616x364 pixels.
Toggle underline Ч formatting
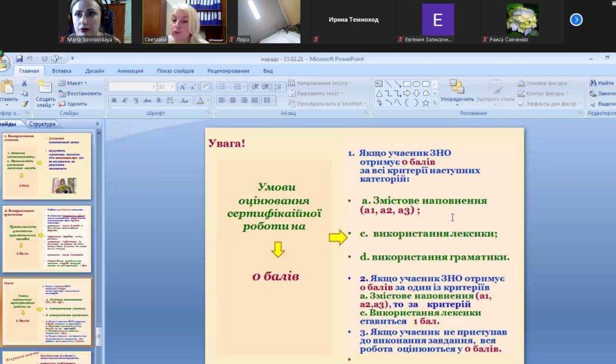(135, 100)
